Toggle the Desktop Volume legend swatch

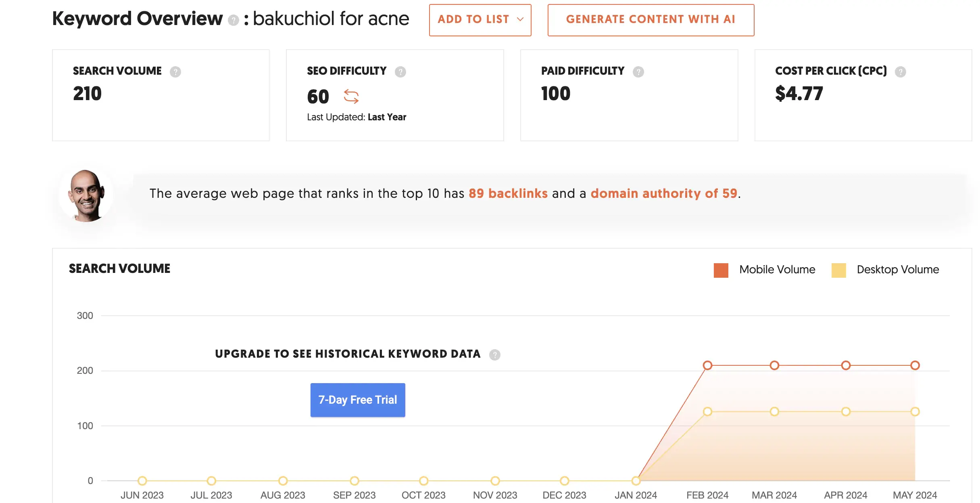[x=838, y=270]
